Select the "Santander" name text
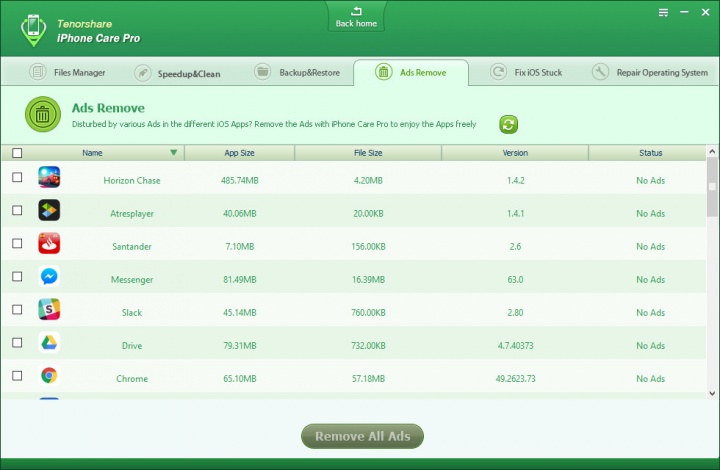This screenshot has height=470, width=720. pyautogui.click(x=132, y=246)
